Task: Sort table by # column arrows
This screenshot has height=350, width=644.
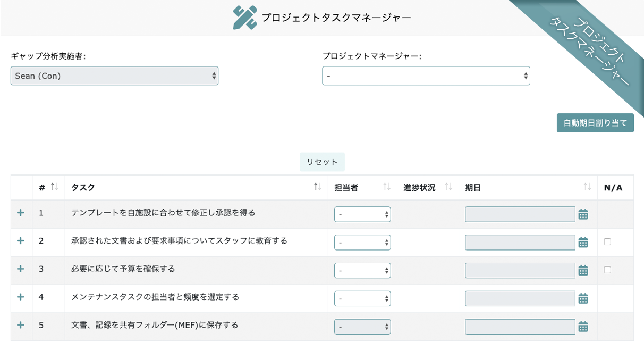Action: pos(54,187)
